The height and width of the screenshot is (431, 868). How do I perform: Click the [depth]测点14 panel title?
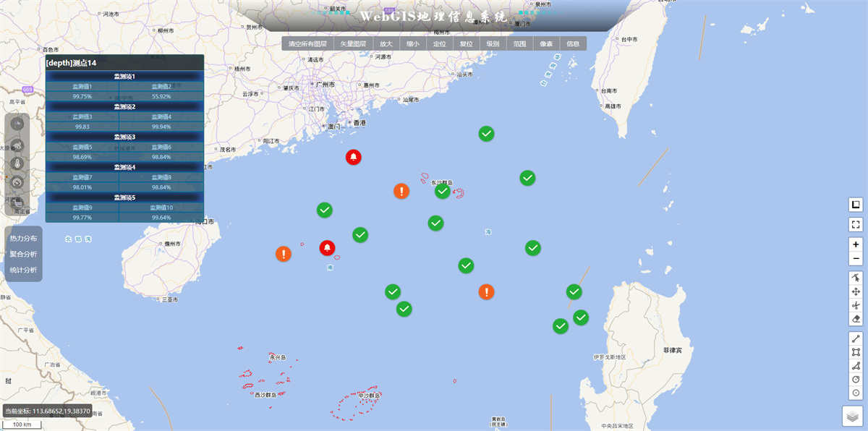(71, 63)
